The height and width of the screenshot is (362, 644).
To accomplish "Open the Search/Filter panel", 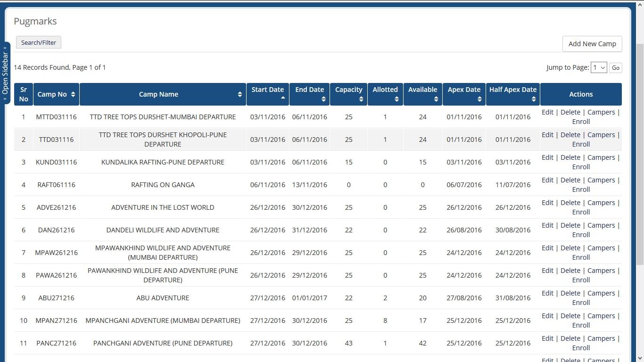I will [x=39, y=42].
